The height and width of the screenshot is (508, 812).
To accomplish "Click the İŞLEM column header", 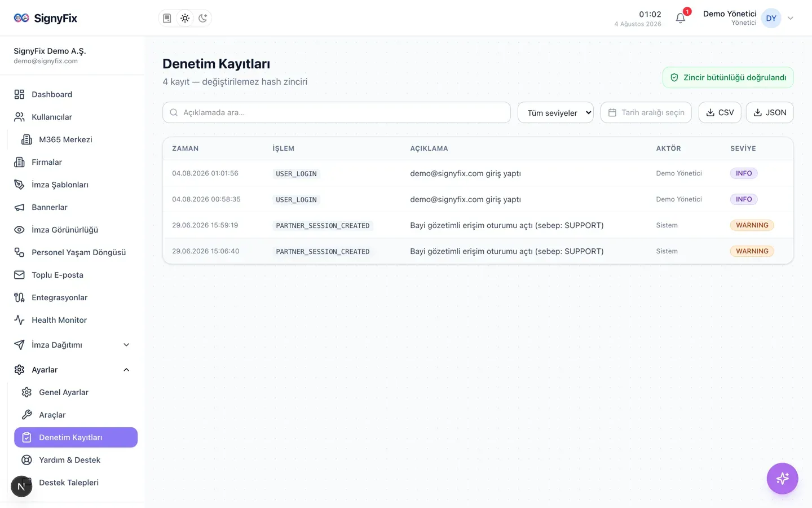I will coord(284,148).
